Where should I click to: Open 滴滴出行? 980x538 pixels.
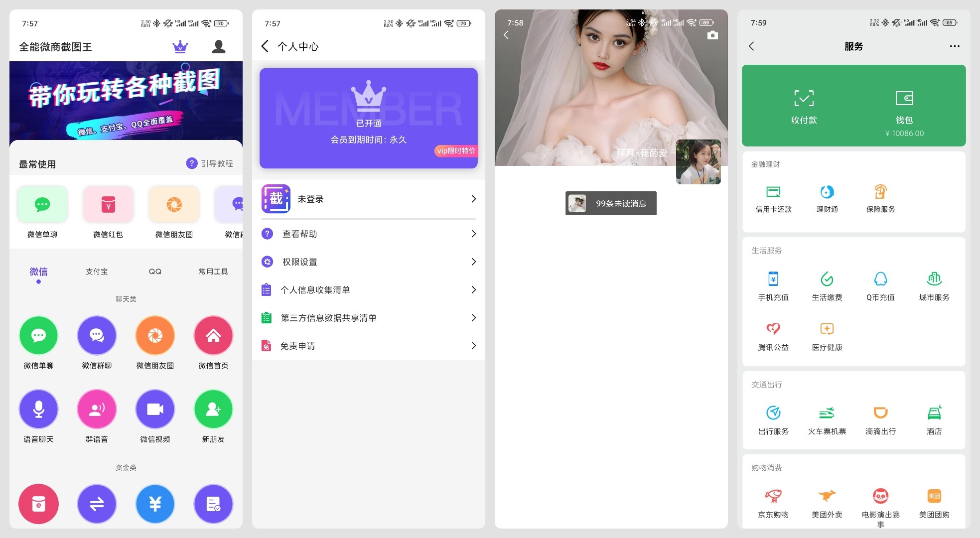pyautogui.click(x=880, y=420)
